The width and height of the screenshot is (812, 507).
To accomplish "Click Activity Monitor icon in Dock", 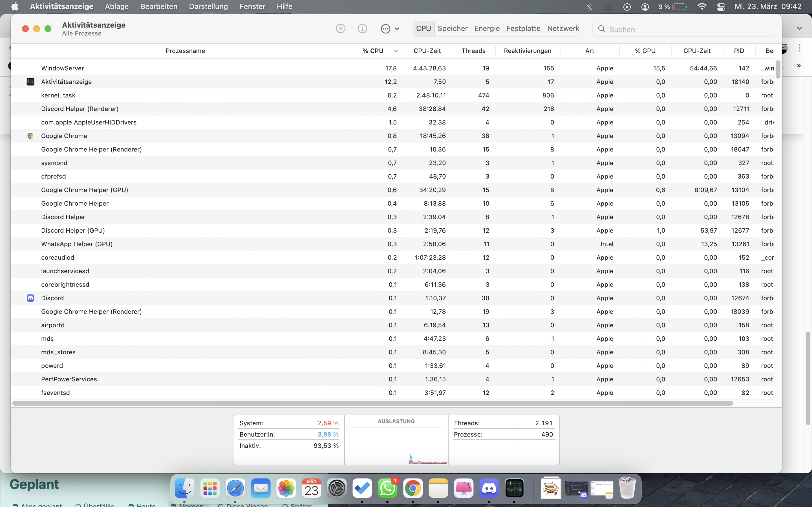I will click(x=514, y=488).
